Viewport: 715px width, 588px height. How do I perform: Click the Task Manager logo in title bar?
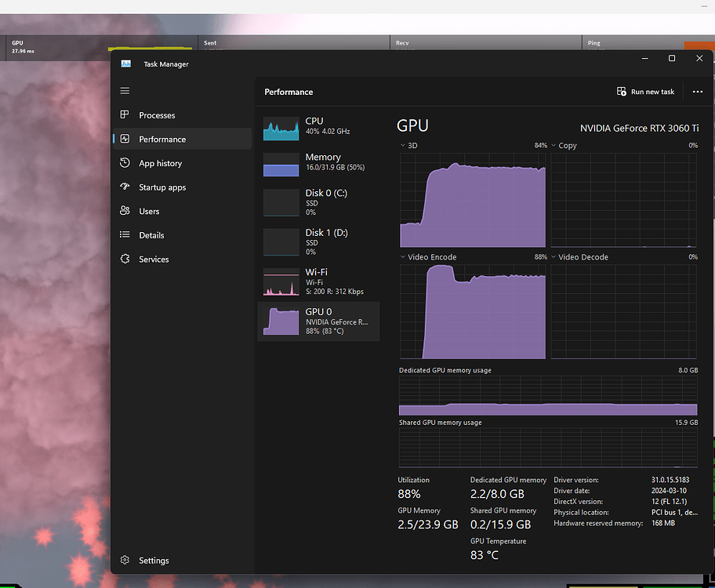coord(125,64)
